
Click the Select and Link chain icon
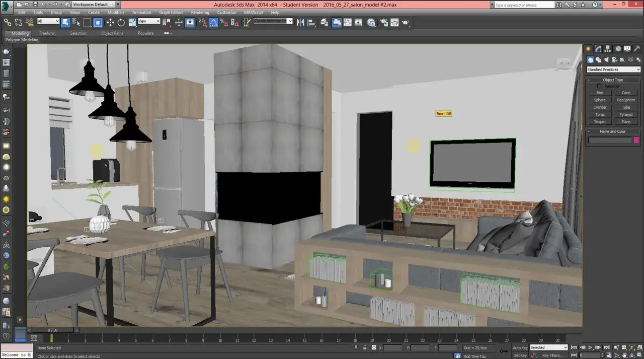[x=8, y=23]
